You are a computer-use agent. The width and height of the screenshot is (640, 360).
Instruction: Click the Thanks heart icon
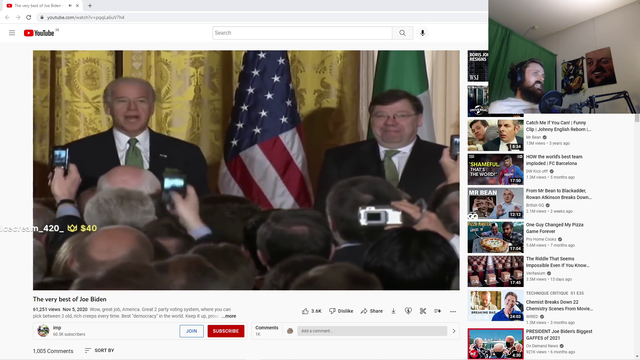click(408, 311)
